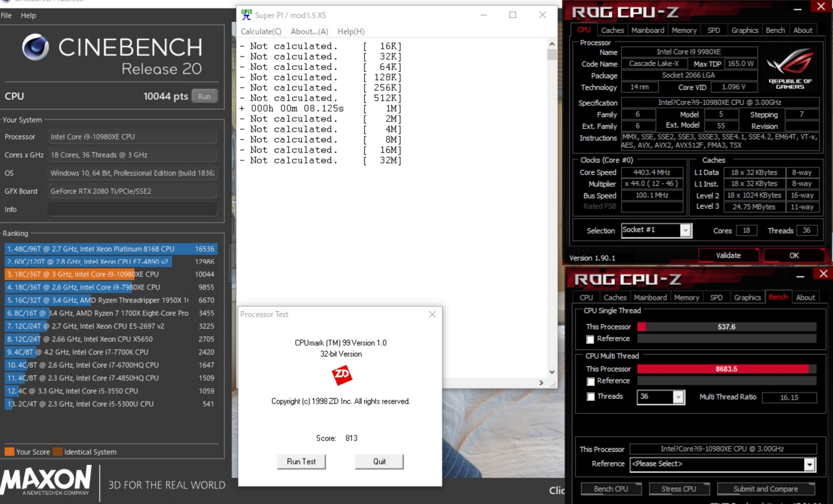The height and width of the screenshot is (504, 833).
Task: Select Caches tab in lower CPU-Z window
Action: pos(615,298)
